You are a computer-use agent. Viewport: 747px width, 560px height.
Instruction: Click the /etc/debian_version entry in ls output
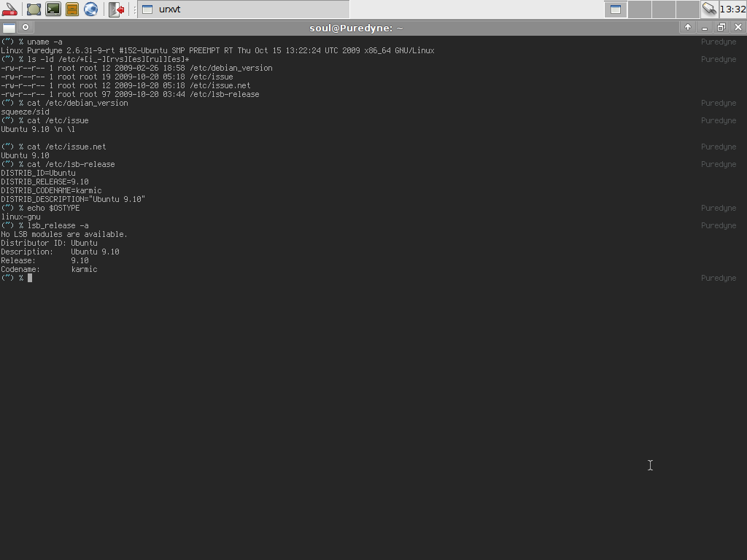(231, 68)
